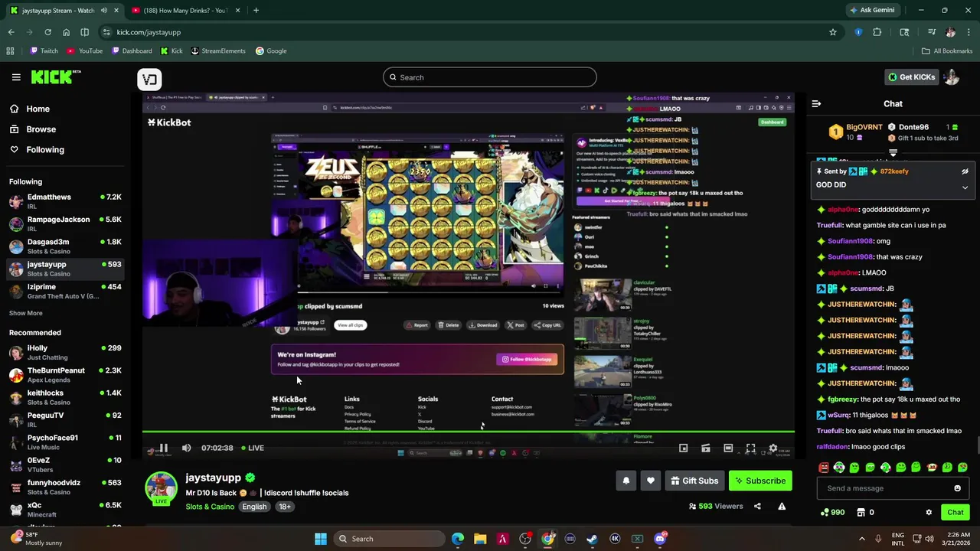The height and width of the screenshot is (551, 980).
Task: Open Steam from taskbar
Action: (593, 539)
